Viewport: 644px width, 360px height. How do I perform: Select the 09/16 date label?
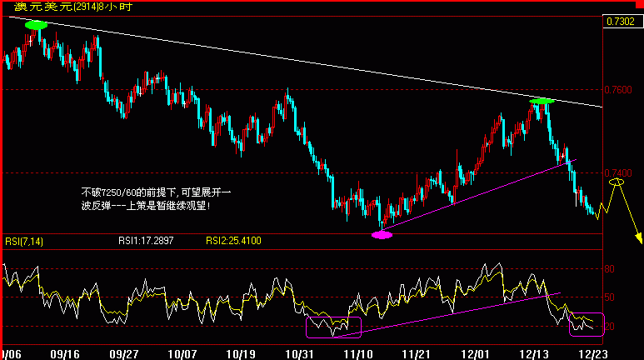[x=65, y=354]
